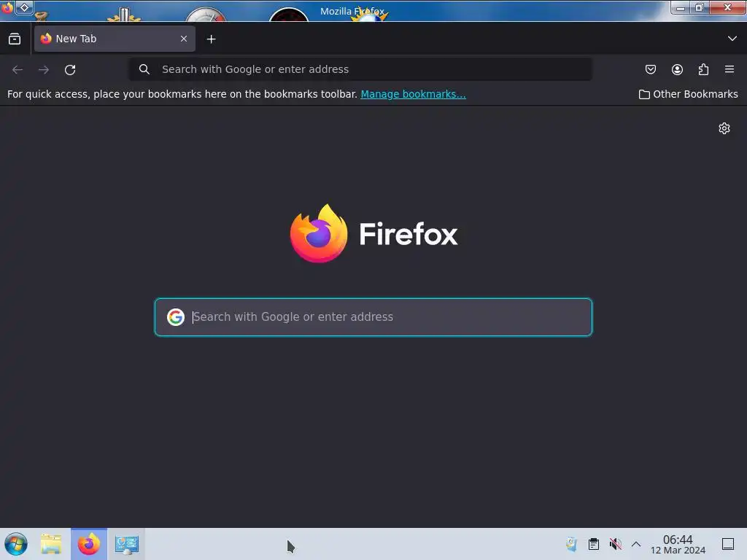This screenshot has height=560, width=747.
Task: Click the address bar search magnifier icon
Action: pyautogui.click(x=144, y=69)
